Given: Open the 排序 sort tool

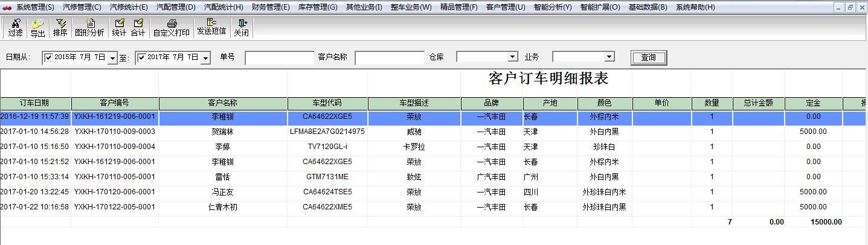Looking at the screenshot, I should [x=60, y=28].
